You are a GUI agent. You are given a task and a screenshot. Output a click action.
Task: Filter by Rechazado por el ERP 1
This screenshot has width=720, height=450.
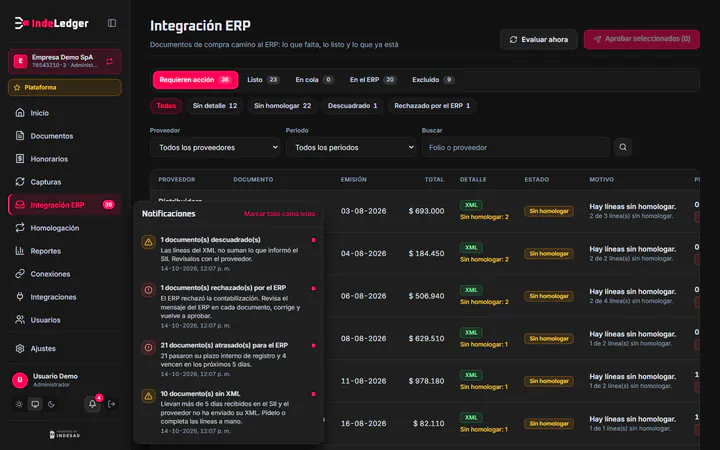432,106
